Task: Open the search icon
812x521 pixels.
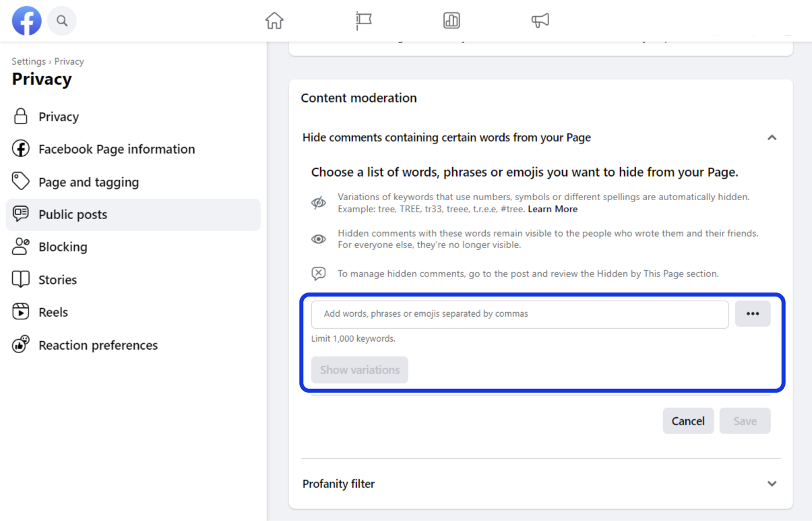Action: click(x=62, y=21)
